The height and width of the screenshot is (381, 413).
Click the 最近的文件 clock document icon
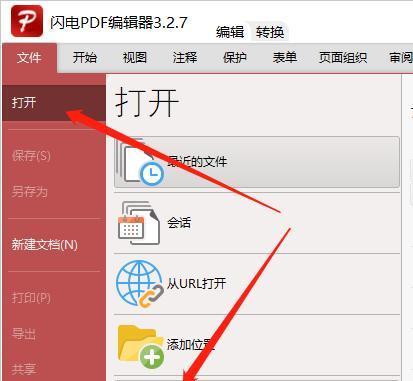tap(140, 162)
